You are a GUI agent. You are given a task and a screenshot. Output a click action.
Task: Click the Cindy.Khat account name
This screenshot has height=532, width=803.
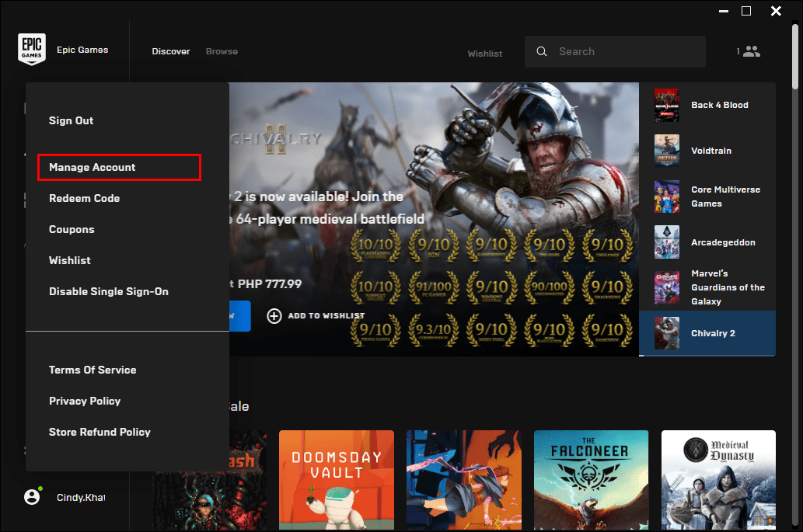click(81, 497)
